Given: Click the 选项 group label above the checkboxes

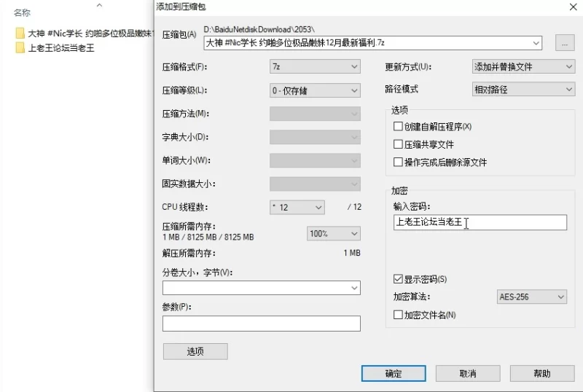Looking at the screenshot, I should pyautogui.click(x=399, y=110).
